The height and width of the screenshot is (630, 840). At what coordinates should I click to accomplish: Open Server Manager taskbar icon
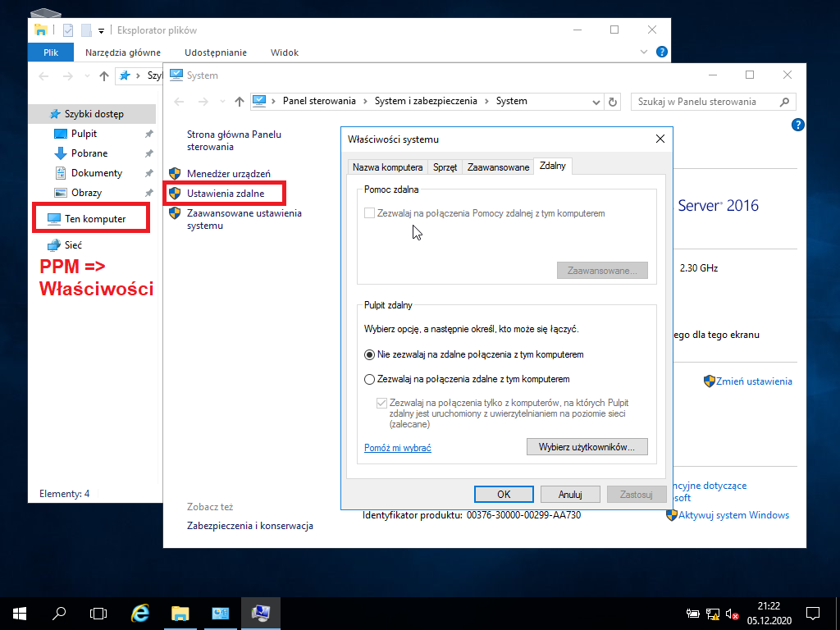point(220,614)
